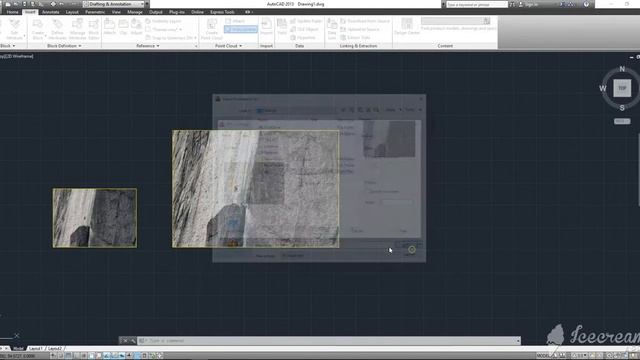Click Attach in the Point Cloud panel
Viewport: 640px width, 360px height.
pos(236,21)
